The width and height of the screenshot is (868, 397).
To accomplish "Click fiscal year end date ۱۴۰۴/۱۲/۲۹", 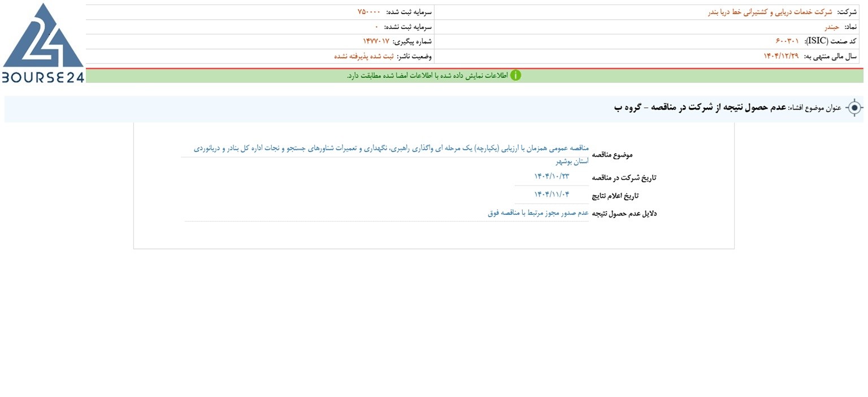I will (782, 56).
